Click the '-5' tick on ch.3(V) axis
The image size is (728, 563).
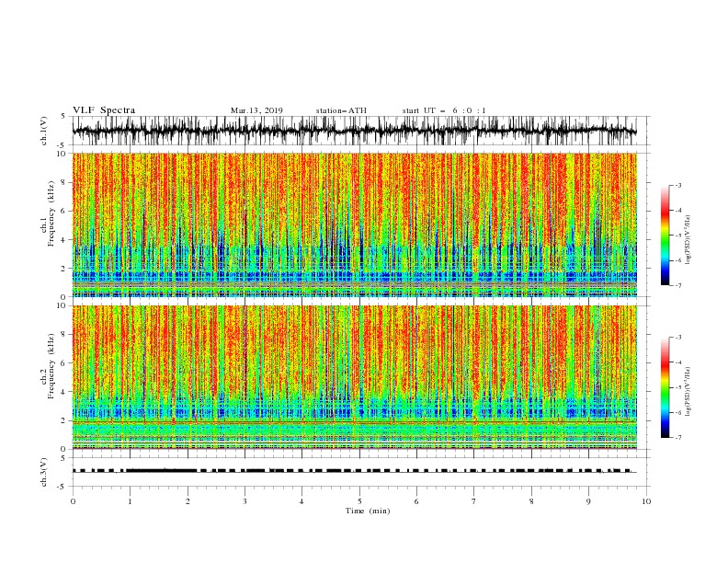pos(63,487)
